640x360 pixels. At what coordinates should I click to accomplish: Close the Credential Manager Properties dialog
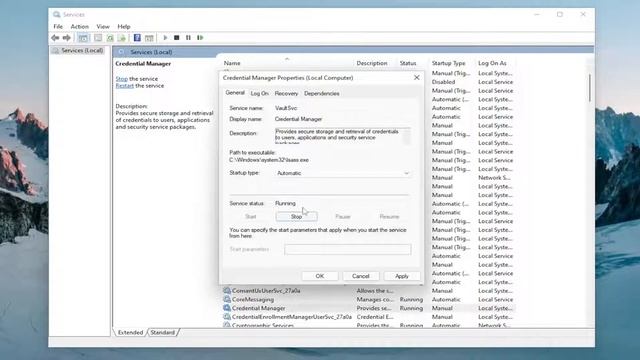tap(416, 78)
